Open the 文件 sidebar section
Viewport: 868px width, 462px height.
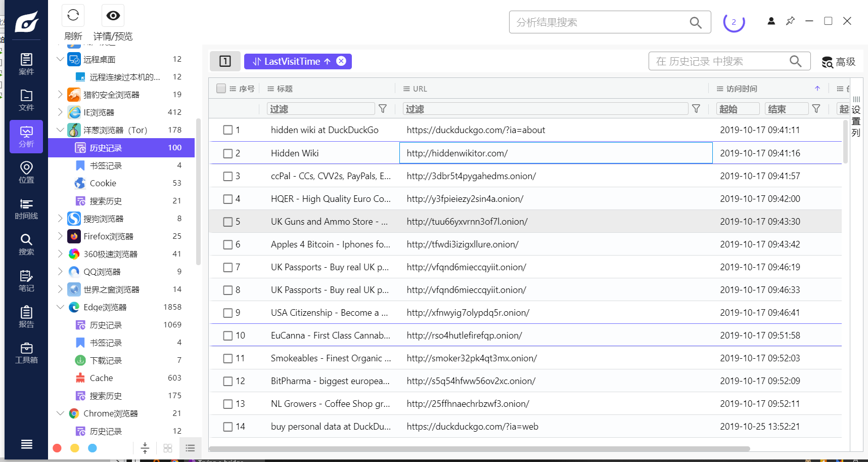26,100
